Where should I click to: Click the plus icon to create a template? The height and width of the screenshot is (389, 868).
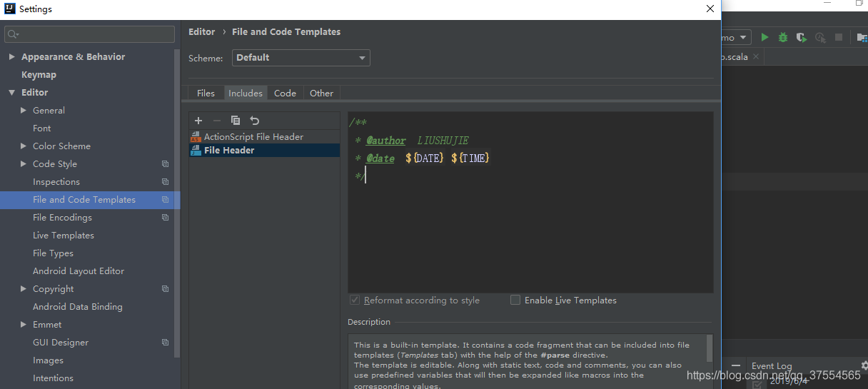click(198, 121)
